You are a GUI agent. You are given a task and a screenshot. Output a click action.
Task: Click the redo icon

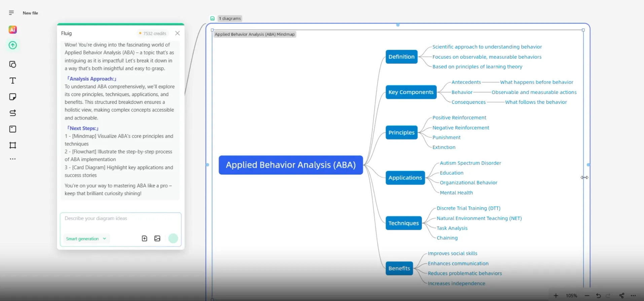(608, 296)
